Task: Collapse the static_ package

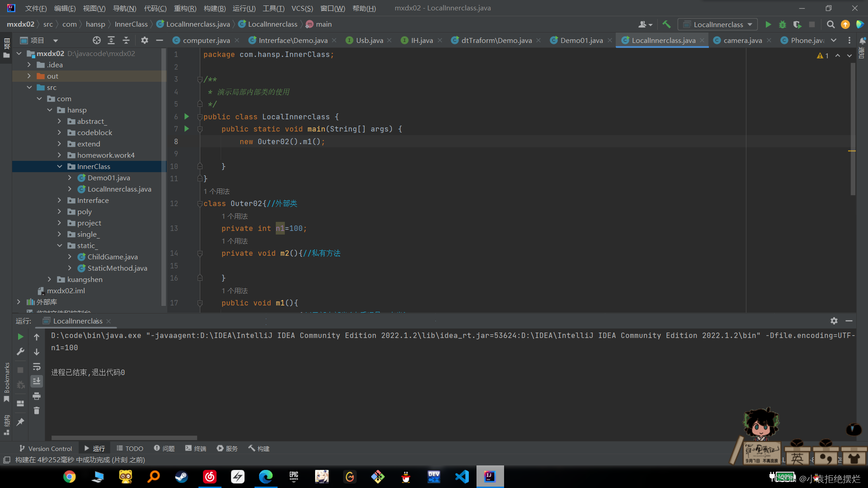Action: click(x=59, y=245)
